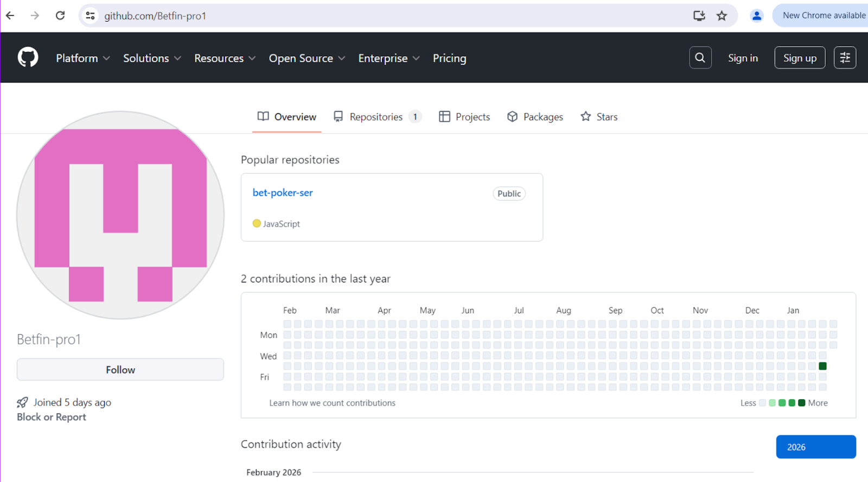
Task: Click the yellow JavaScript language color dot
Action: tap(257, 223)
